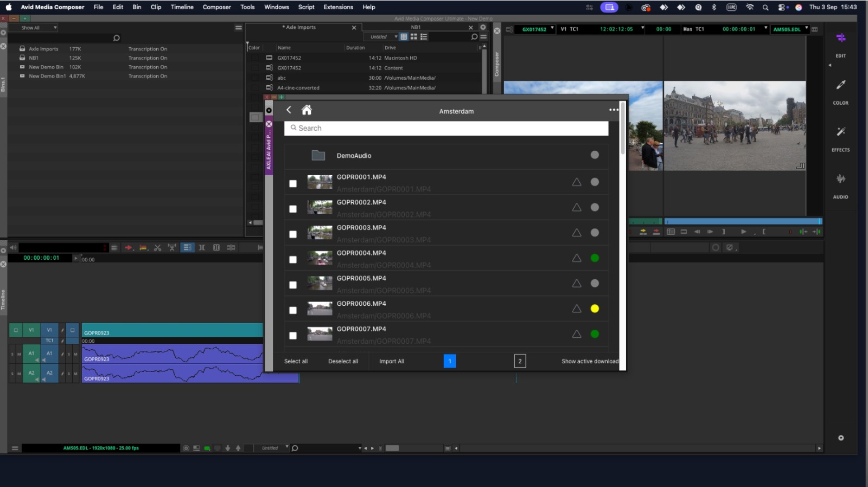
Task: Click the home icon in Amsterdam panel
Action: (x=307, y=110)
